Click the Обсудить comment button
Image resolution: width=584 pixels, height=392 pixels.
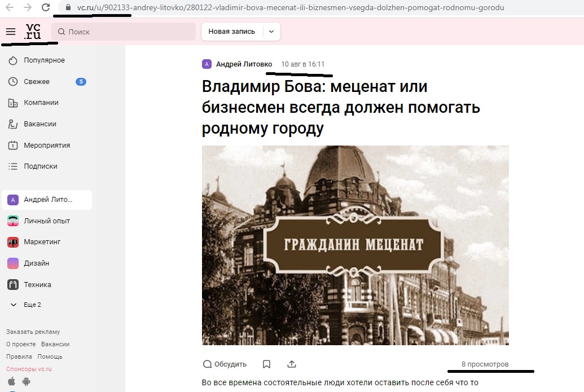click(x=225, y=364)
